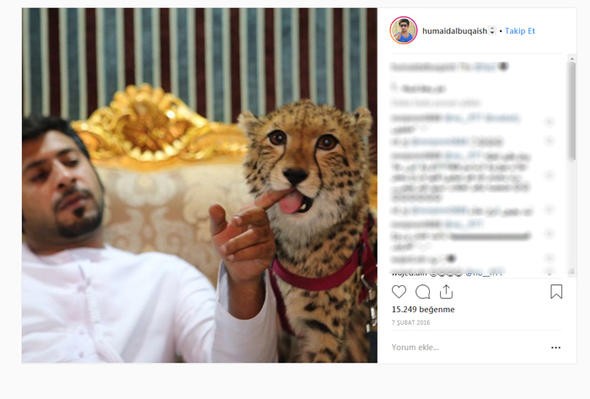Click the verified badge beside humaidalbuqaish
The height and width of the screenshot is (399, 590).
(x=492, y=31)
